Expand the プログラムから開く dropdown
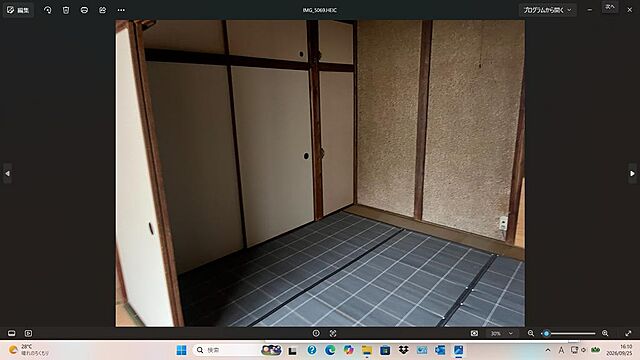 pyautogui.click(x=547, y=10)
